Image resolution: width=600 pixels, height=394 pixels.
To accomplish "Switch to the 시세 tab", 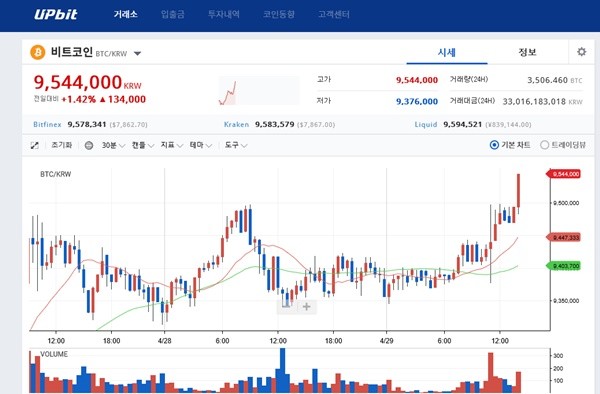I will pos(447,52).
